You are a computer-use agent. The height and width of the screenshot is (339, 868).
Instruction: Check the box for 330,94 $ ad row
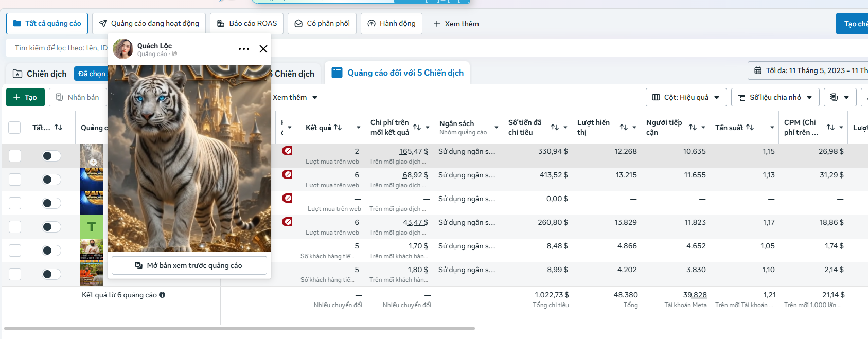(x=15, y=156)
